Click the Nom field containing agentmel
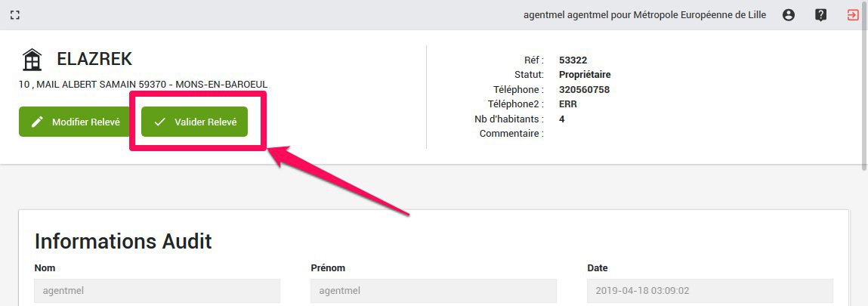Viewport: 868px width, 306px height. tap(157, 291)
